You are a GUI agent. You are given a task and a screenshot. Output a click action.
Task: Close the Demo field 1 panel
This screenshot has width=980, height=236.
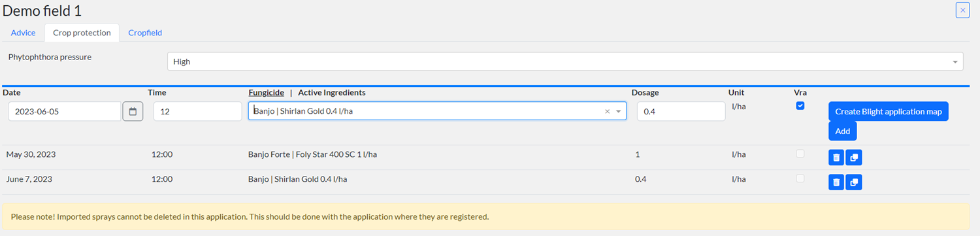tap(962, 10)
